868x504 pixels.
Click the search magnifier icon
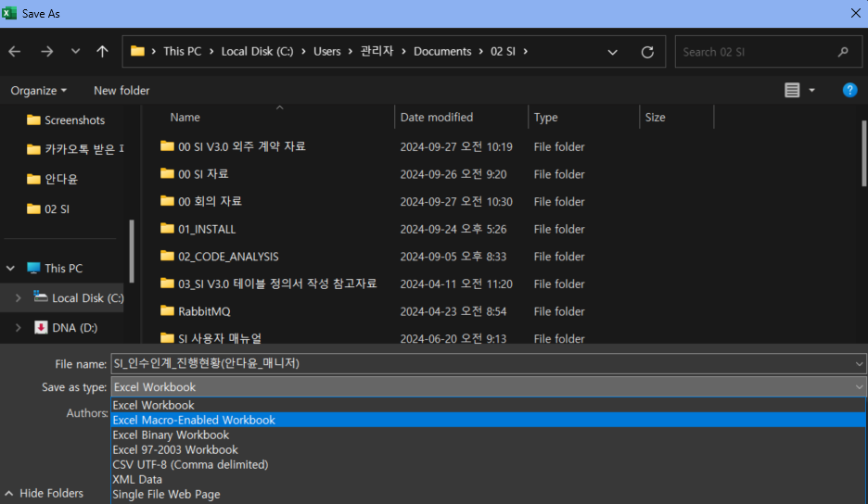click(x=843, y=52)
